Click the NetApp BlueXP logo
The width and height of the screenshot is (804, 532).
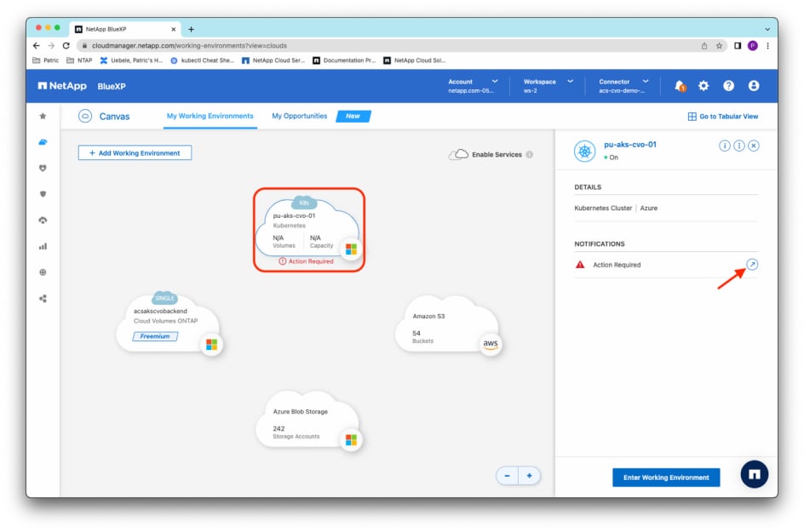click(x=82, y=86)
